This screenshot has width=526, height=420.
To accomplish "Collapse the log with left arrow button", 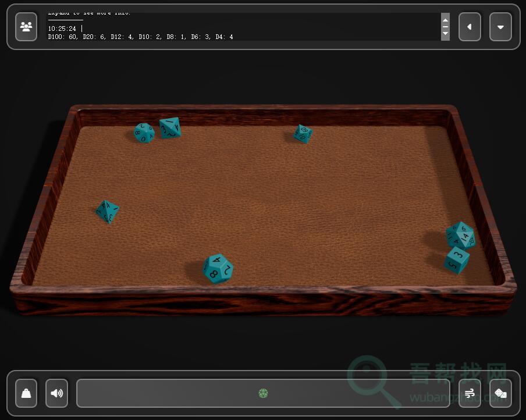I will [x=470, y=27].
